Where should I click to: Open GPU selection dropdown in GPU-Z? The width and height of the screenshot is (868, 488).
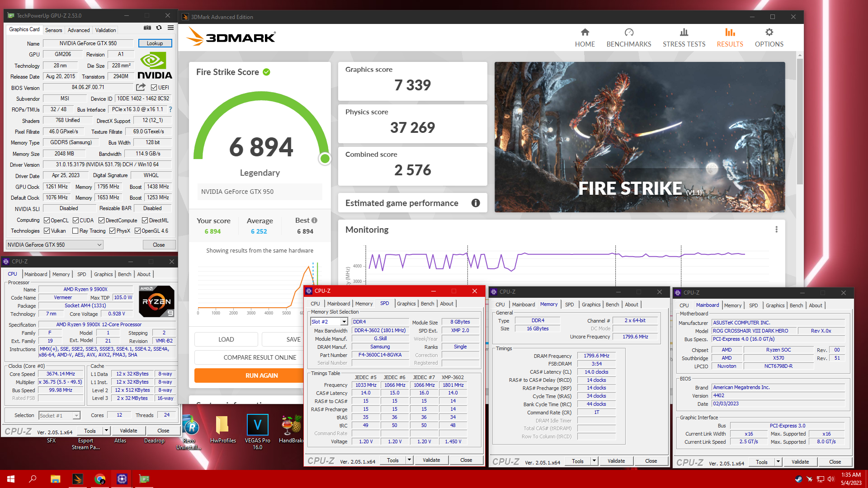[55, 245]
